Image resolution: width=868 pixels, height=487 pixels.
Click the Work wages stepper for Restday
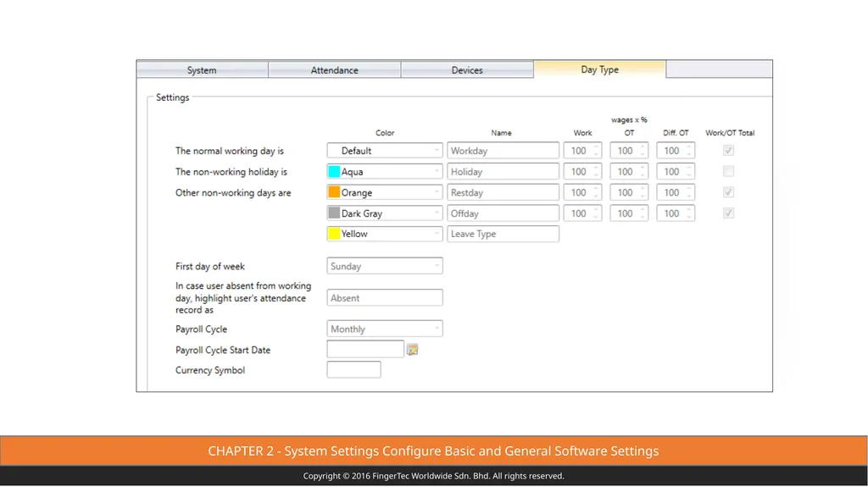click(x=582, y=192)
